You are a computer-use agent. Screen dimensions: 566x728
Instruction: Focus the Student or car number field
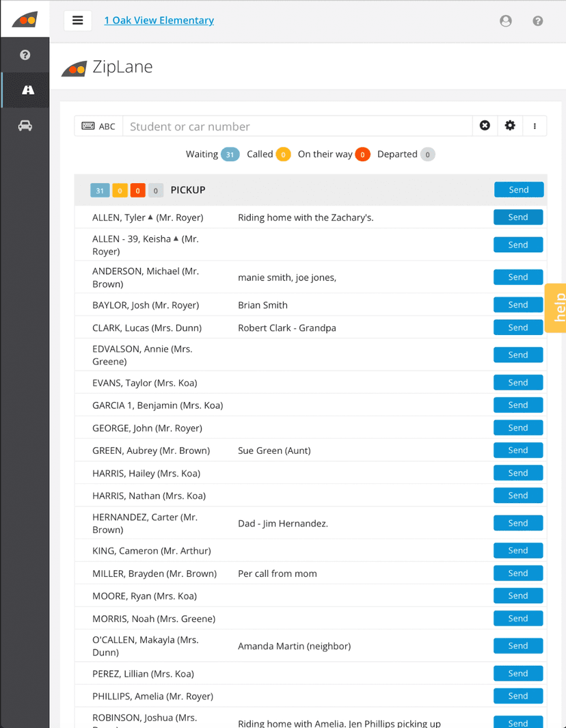297,126
